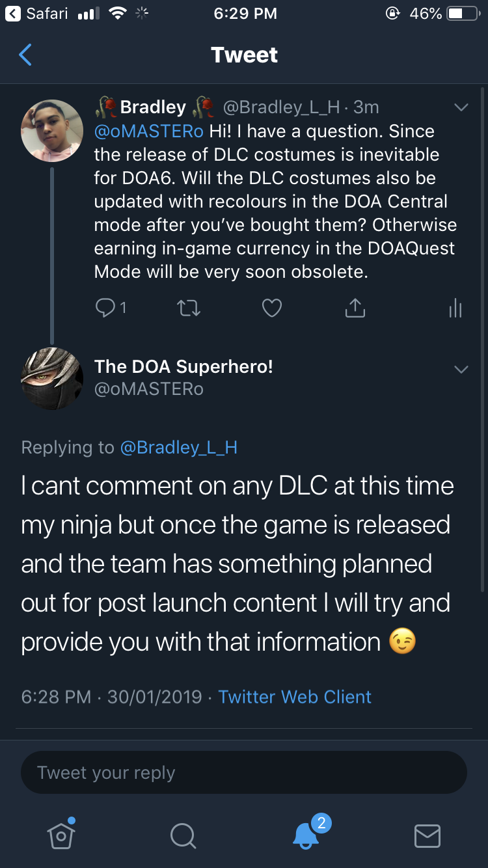Open Direct Messages envelope icon

(x=427, y=835)
